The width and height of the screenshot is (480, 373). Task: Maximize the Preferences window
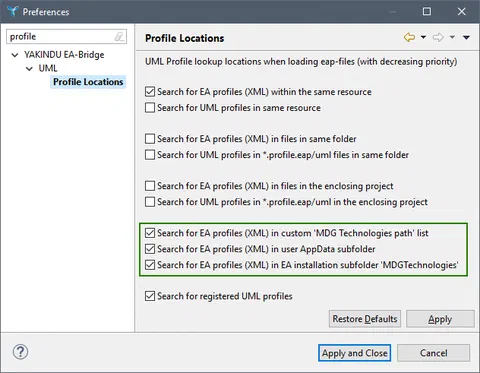pyautogui.click(x=427, y=11)
